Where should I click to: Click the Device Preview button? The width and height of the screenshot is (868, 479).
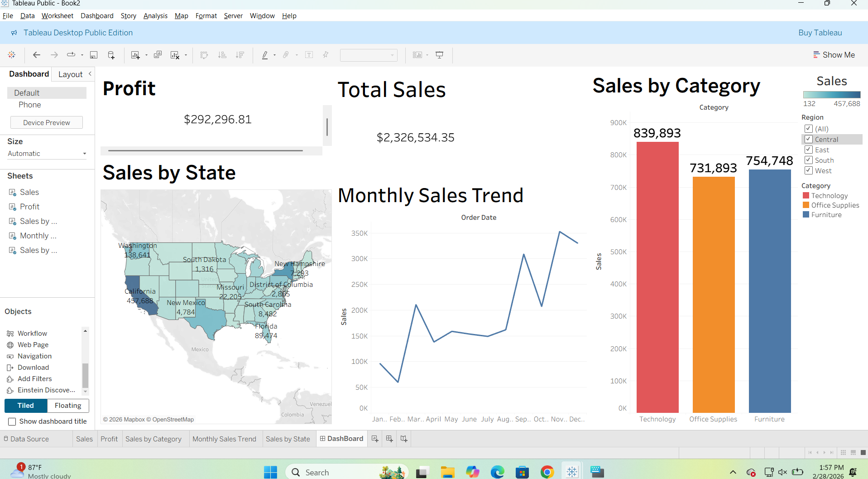(47, 122)
